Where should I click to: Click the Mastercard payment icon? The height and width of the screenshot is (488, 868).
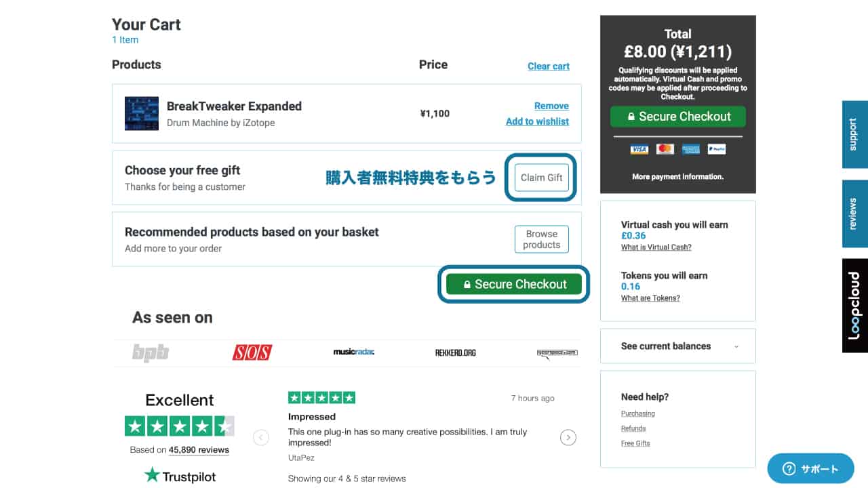(665, 149)
